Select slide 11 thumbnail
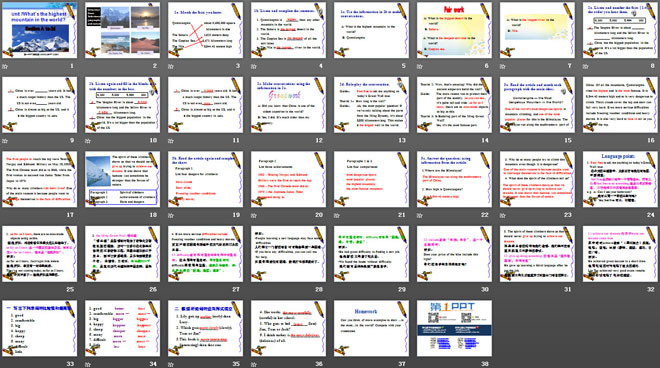The width and height of the screenshot is (660, 368). click(x=205, y=105)
